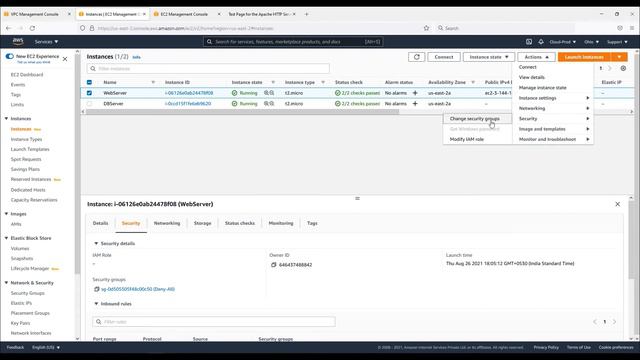Open the DBServer instance ID link
640x360 pixels.
[x=188, y=104]
